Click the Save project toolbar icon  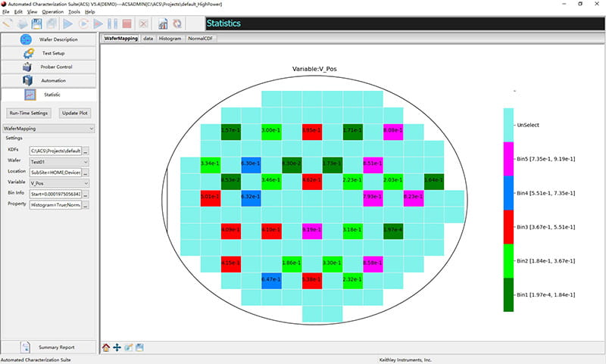(x=37, y=23)
